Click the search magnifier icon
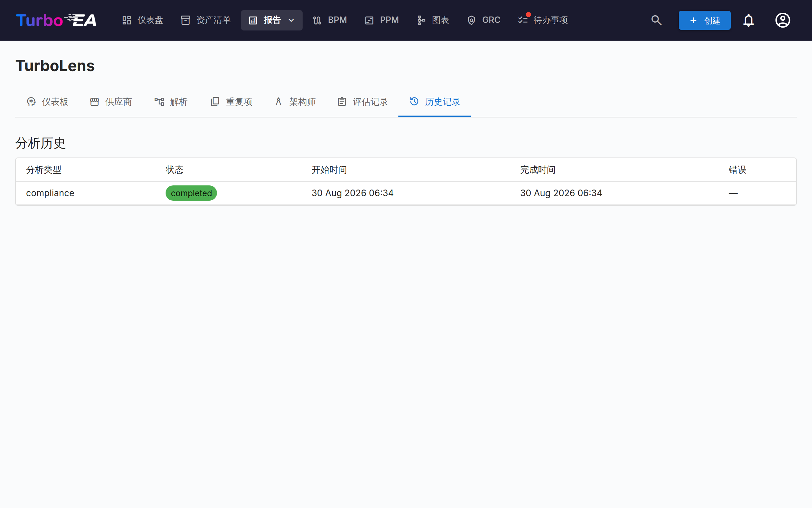 click(x=656, y=20)
